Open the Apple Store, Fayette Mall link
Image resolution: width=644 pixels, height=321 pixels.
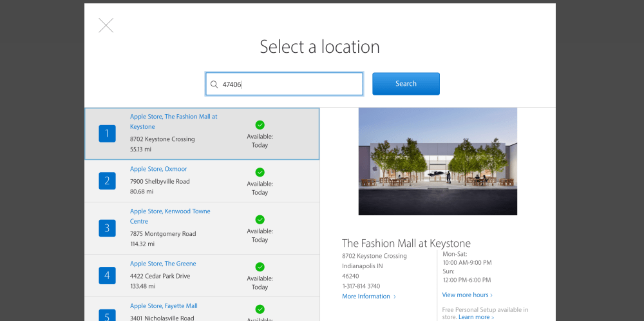click(164, 306)
